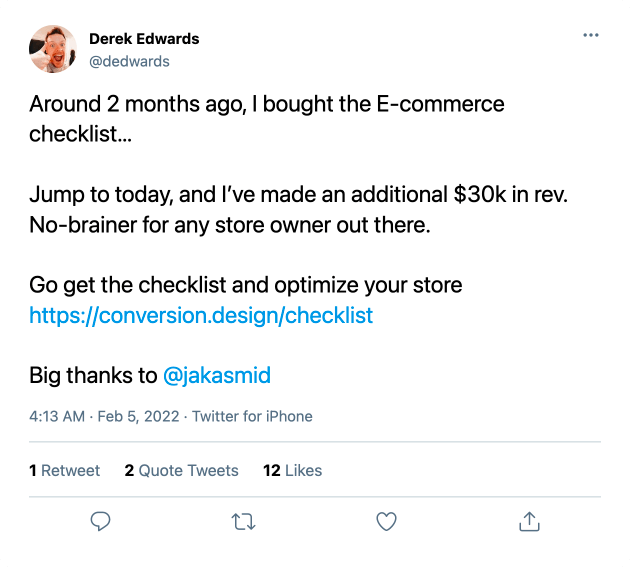Click the 'Big thanks to' text
This screenshot has height=567, width=630.
click(x=93, y=376)
